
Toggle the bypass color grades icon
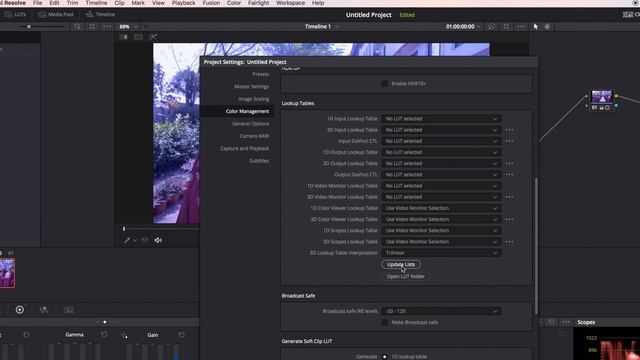point(491,27)
